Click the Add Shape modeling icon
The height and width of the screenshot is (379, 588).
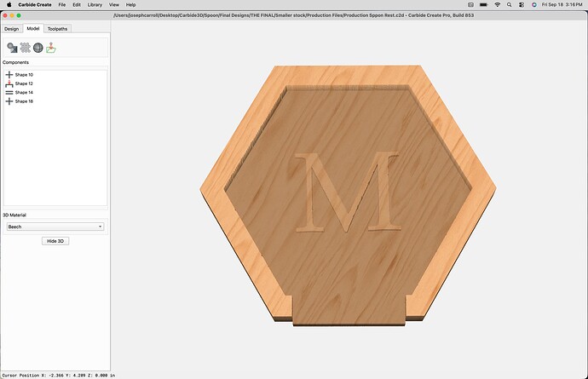pos(13,48)
